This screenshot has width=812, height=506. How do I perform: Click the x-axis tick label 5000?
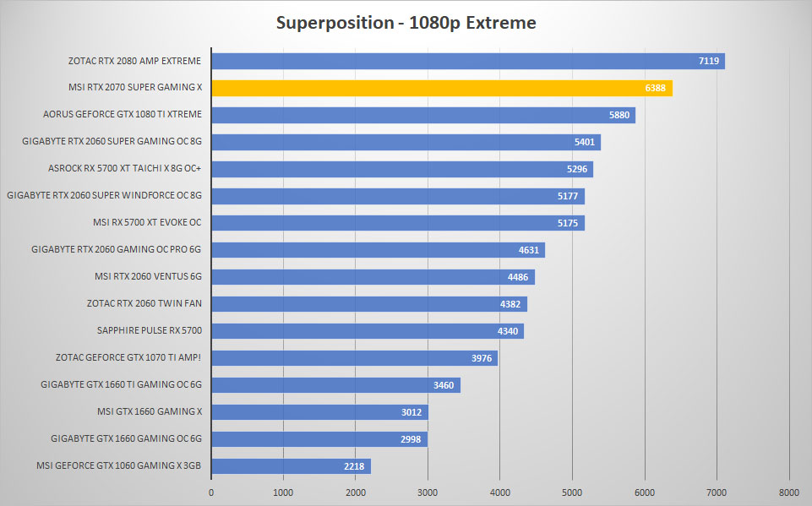click(572, 492)
